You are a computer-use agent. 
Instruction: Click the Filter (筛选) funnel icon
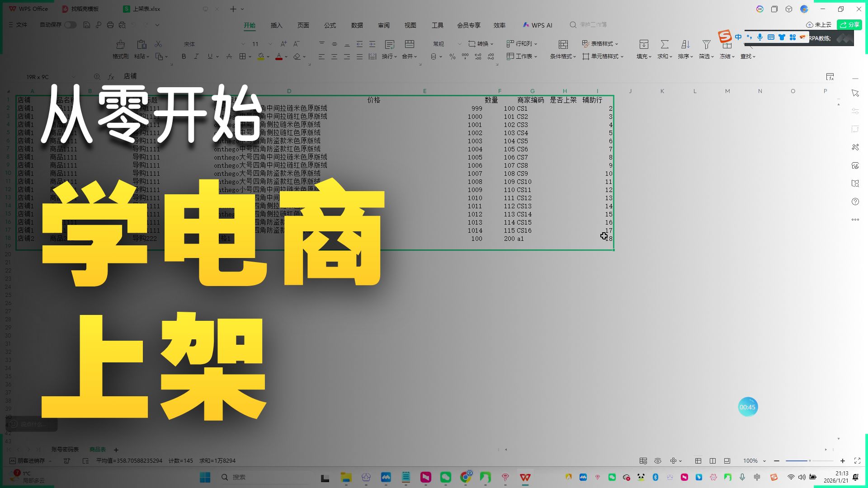point(706,44)
